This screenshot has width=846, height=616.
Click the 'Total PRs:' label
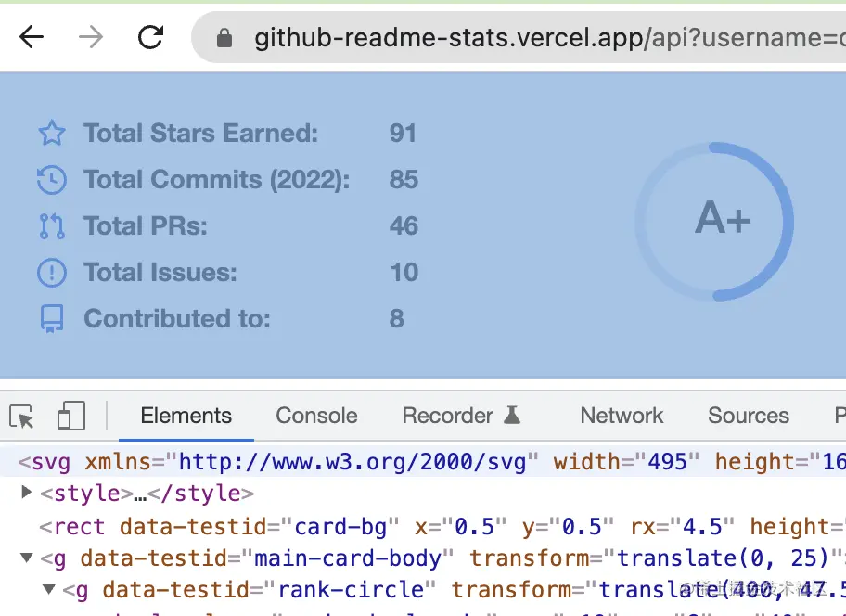pyautogui.click(x=146, y=226)
